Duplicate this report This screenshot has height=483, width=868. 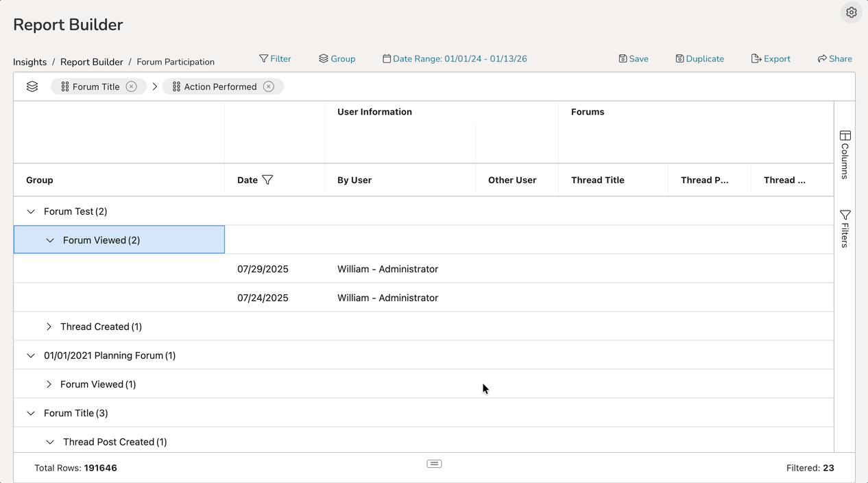tap(699, 59)
